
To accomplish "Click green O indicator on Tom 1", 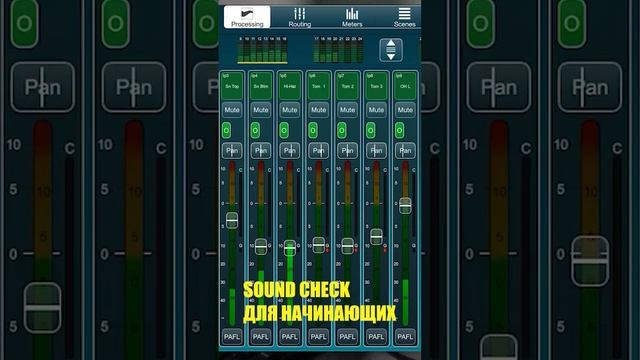I will click(313, 130).
